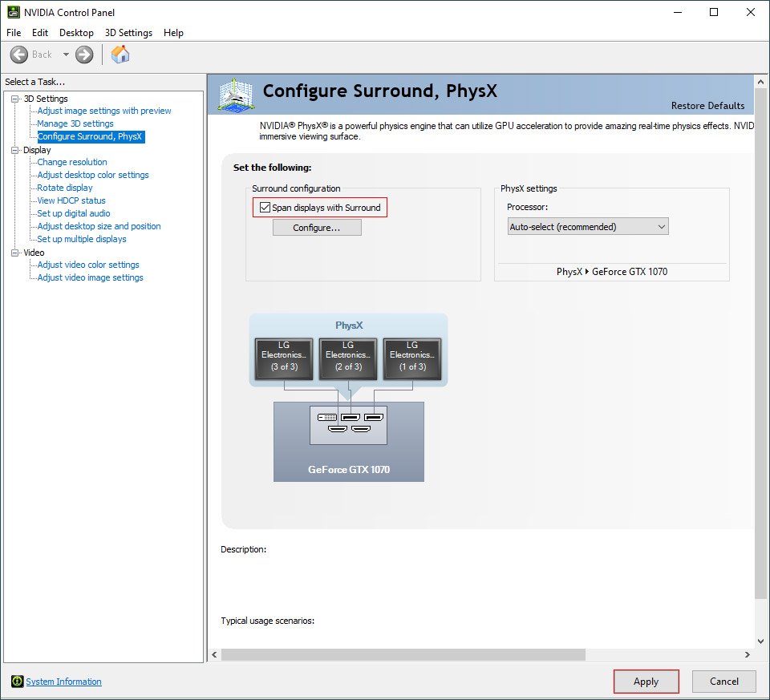Select Change resolution in task tree
This screenshot has height=700, width=770.
coord(72,162)
